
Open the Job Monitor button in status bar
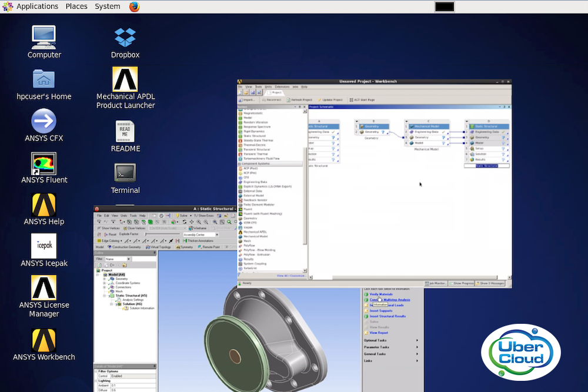coord(436,283)
